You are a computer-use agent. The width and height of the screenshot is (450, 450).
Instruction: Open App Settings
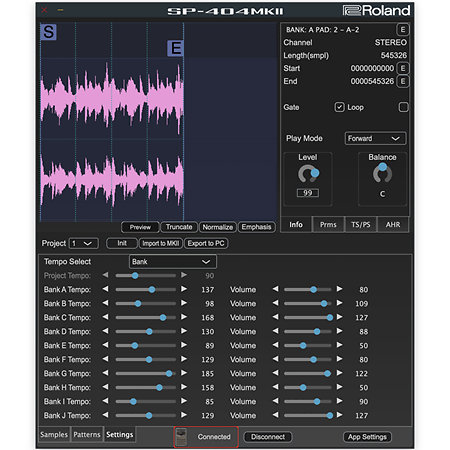click(x=367, y=437)
